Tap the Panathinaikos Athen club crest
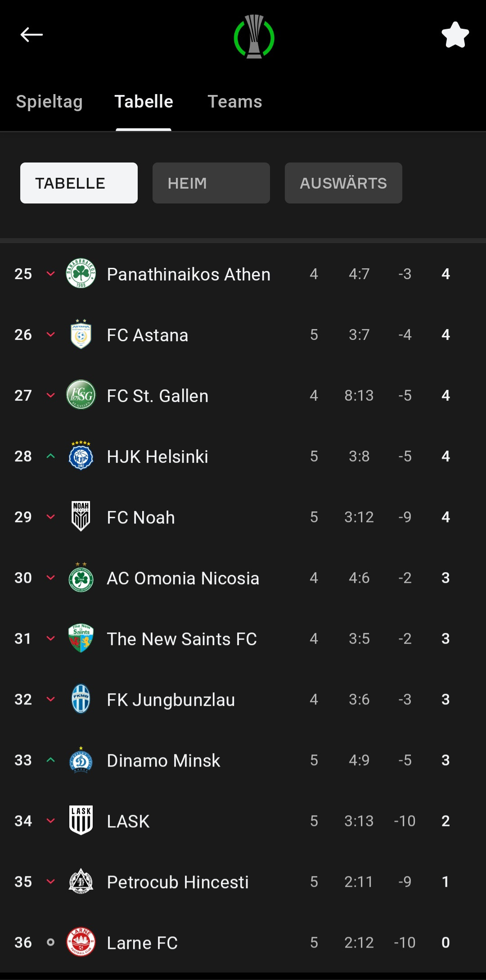Image resolution: width=486 pixels, height=980 pixels. [x=81, y=274]
